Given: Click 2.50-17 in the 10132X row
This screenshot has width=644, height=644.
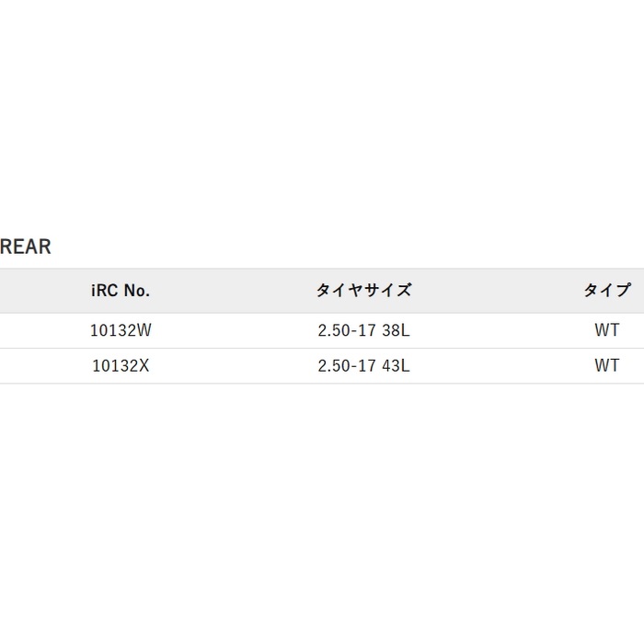Looking at the screenshot, I should point(346,365).
